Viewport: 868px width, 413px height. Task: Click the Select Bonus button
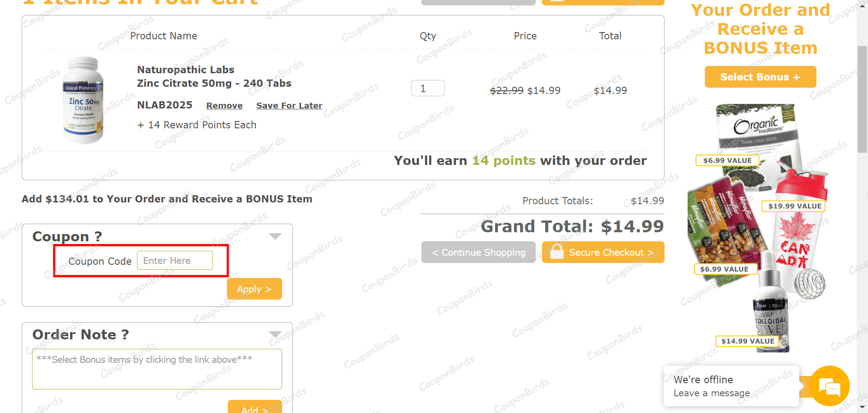760,77
